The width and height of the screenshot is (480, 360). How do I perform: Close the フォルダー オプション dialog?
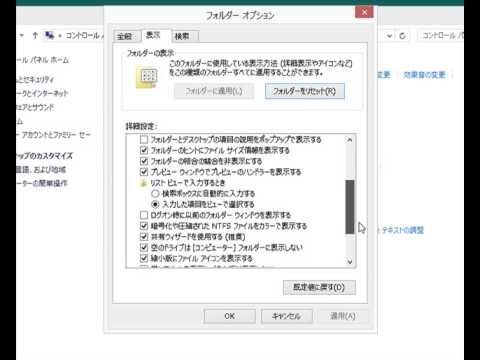click(364, 12)
